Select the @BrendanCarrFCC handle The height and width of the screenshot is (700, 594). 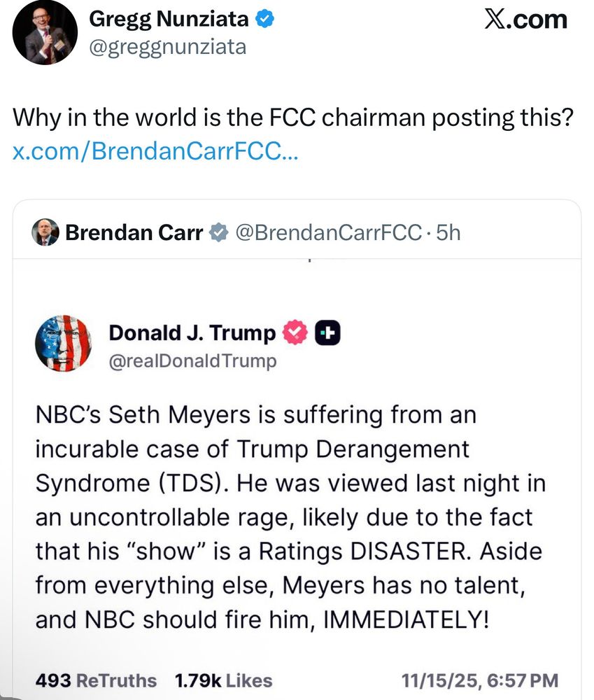pos(329,232)
